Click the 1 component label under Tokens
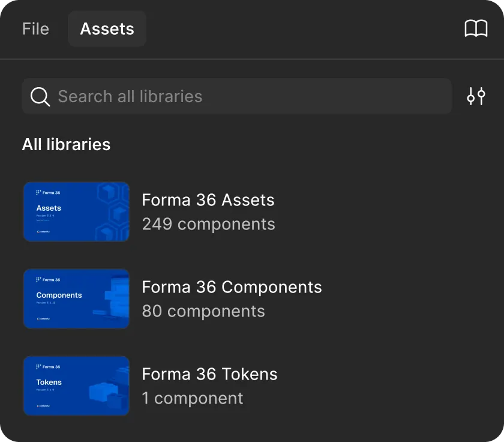This screenshot has height=442, width=504. [193, 398]
